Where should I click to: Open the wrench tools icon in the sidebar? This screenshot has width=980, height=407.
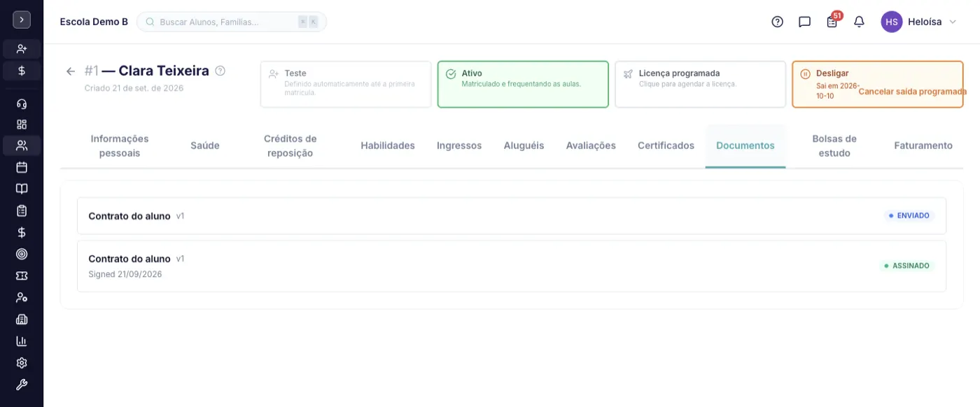tap(22, 385)
